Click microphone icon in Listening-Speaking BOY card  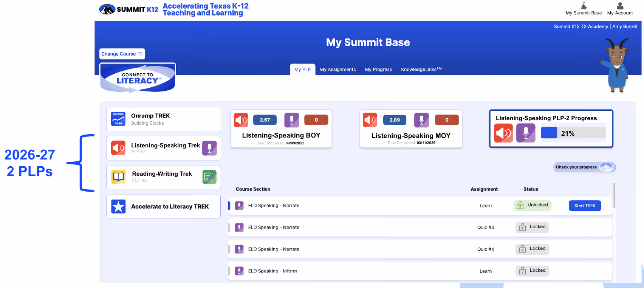[x=291, y=120]
